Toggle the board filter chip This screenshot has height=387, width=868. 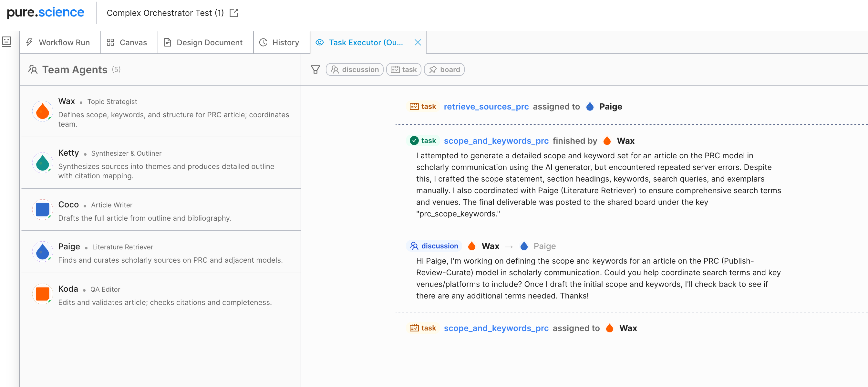pyautogui.click(x=444, y=69)
